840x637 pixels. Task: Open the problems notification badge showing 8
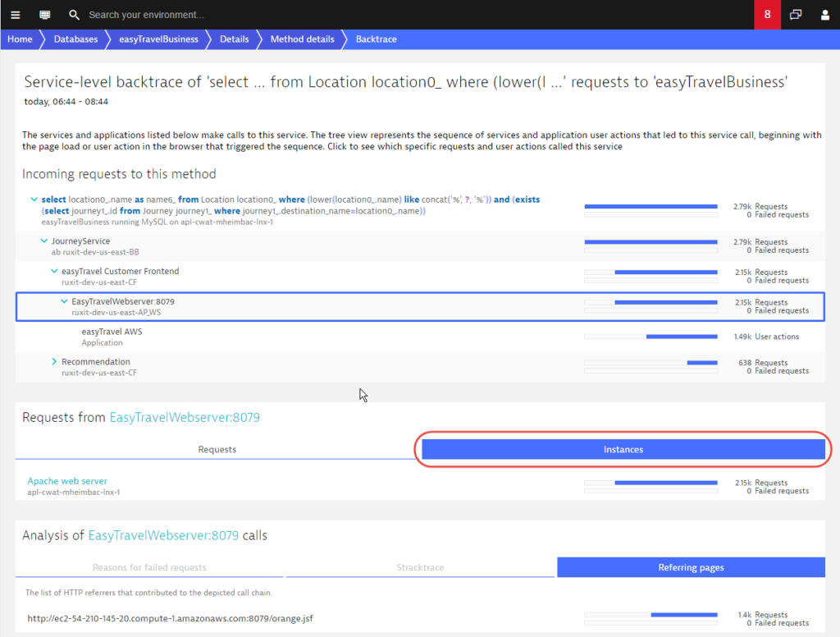coord(767,15)
